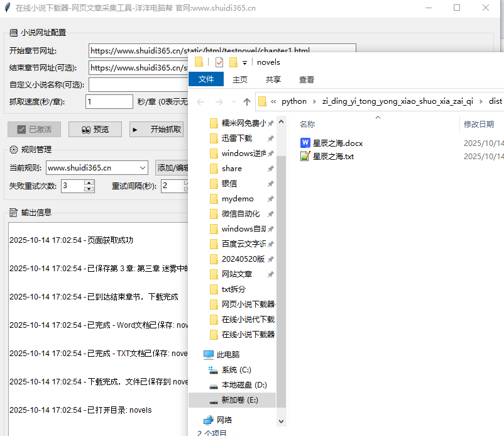Expand the 当前规则 www.shuidi365.cn dropdown

[x=141, y=168]
